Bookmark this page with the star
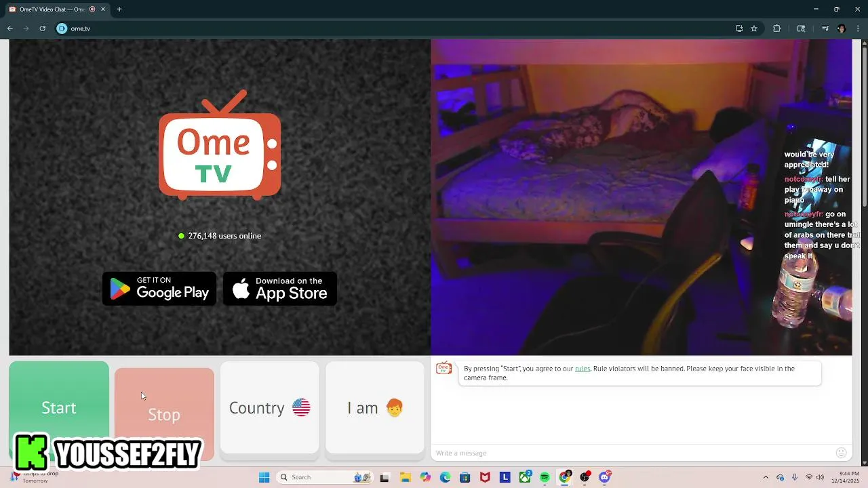The image size is (868, 488). tap(754, 28)
